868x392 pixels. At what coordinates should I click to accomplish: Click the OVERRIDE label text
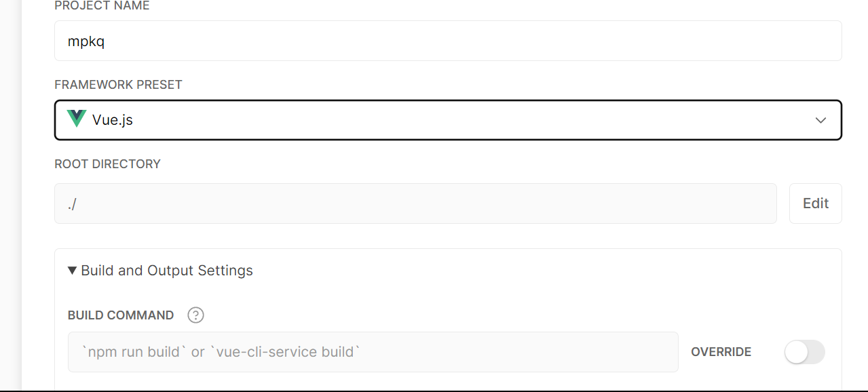721,352
